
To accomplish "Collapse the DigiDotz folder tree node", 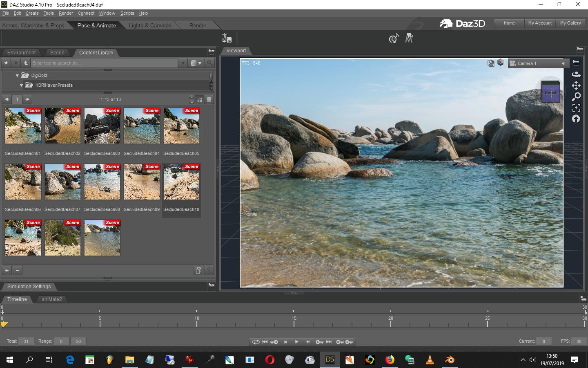I will [17, 75].
